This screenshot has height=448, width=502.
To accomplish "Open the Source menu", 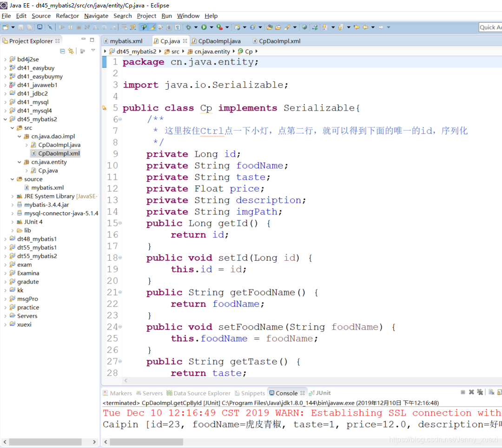I will pyautogui.click(x=41, y=16).
